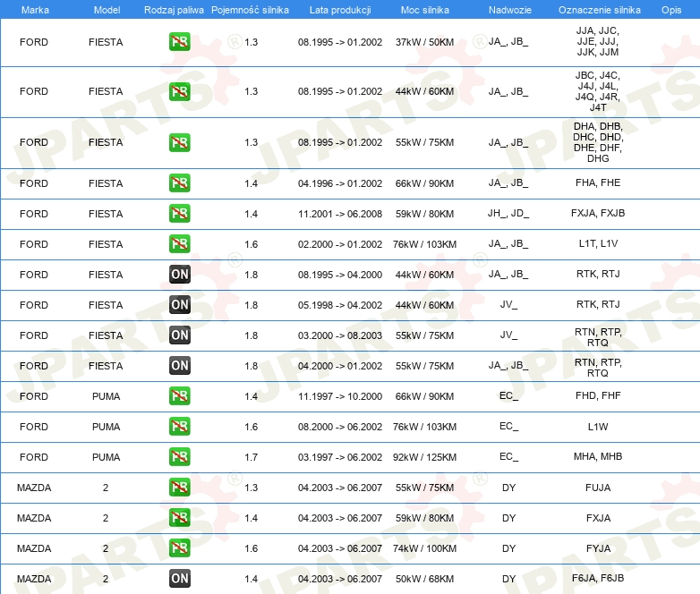Click the petrol icon in the Fiesta 1.6 row
This screenshot has width=700, height=594.
tap(179, 244)
